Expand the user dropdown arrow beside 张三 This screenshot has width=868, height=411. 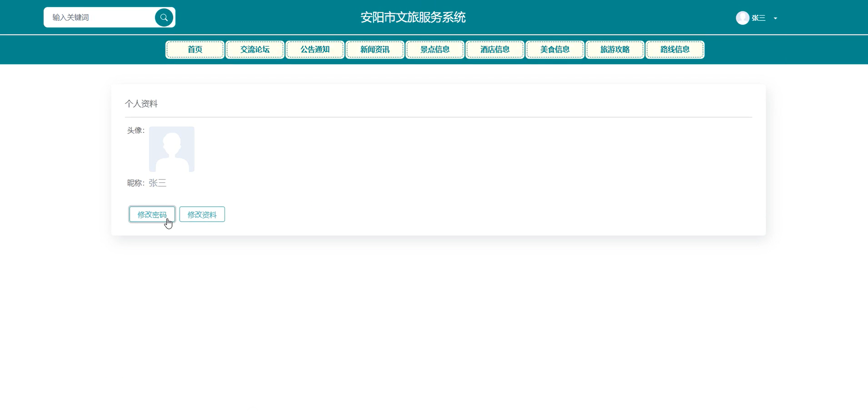click(775, 18)
